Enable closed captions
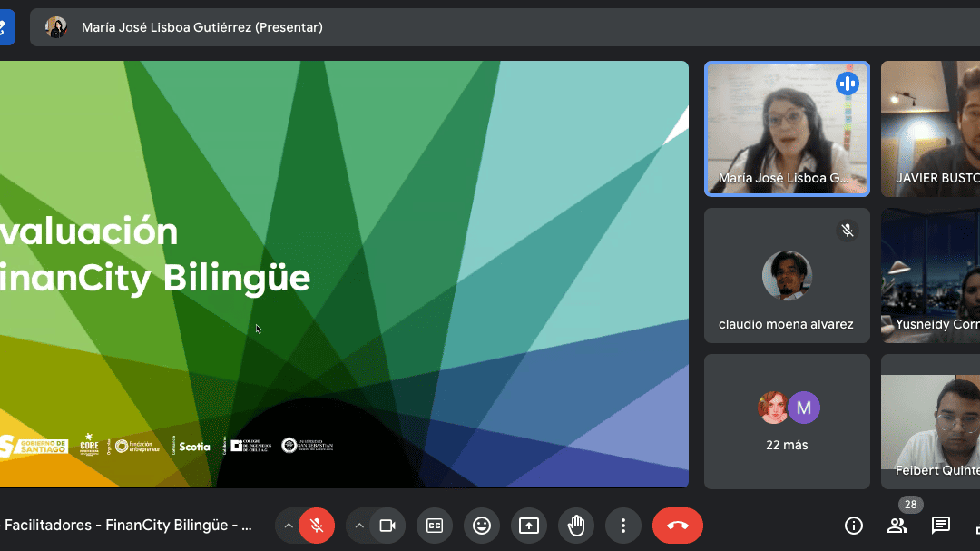Screen dimensions: 980x551 [435, 526]
